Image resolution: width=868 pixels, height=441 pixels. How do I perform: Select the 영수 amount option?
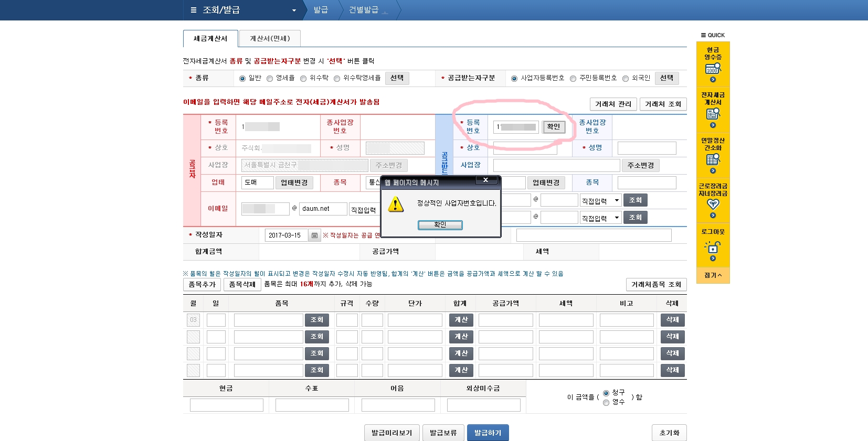click(x=606, y=403)
